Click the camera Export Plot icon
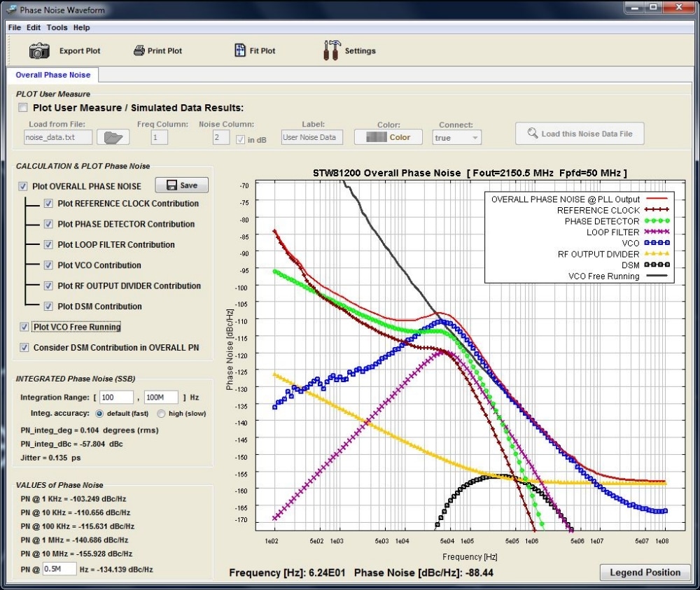 [x=39, y=51]
